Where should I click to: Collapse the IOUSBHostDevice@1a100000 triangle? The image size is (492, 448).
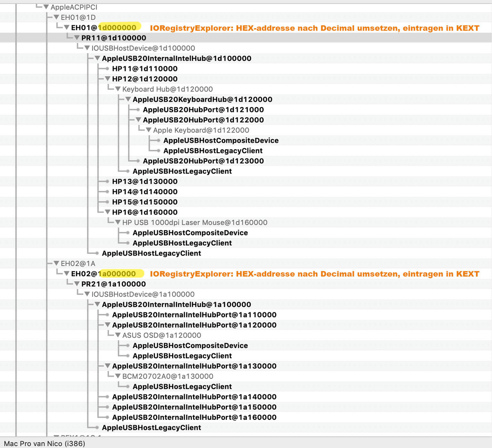(x=87, y=294)
